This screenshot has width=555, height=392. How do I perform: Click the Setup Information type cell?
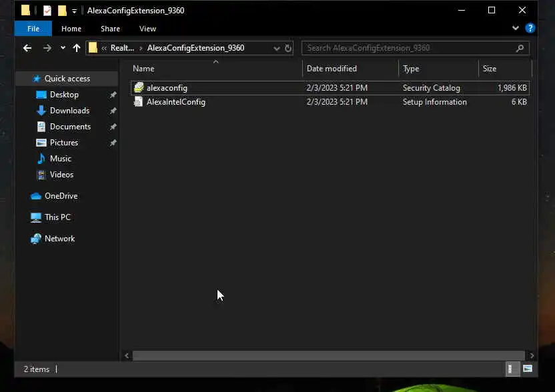pos(435,102)
